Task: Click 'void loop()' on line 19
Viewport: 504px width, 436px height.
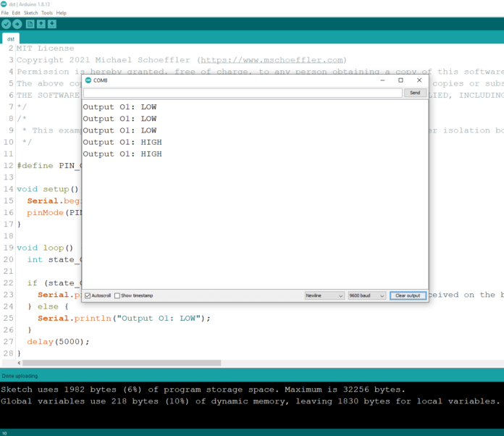Action: [x=45, y=248]
